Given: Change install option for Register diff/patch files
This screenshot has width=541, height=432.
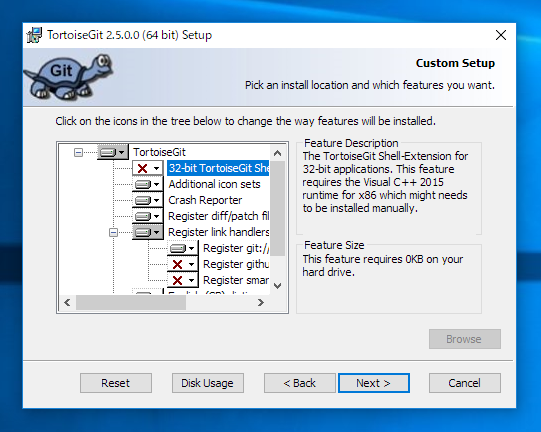Looking at the screenshot, I should (x=147, y=216).
